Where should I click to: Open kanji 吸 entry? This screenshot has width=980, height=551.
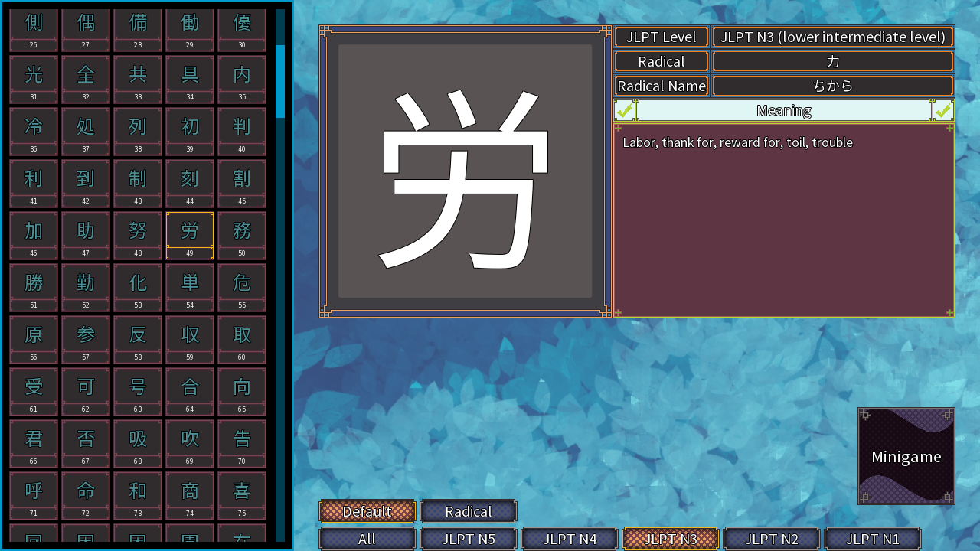(138, 440)
